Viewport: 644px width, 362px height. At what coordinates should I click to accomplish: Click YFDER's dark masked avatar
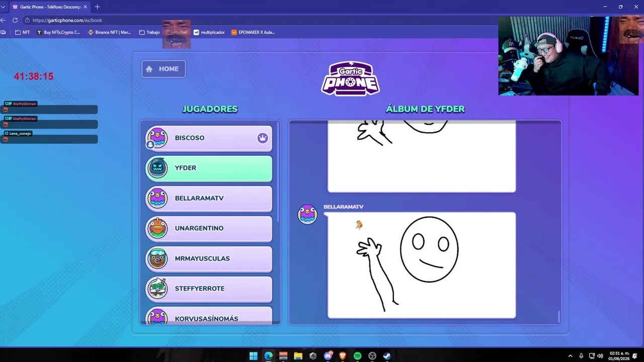point(157,168)
